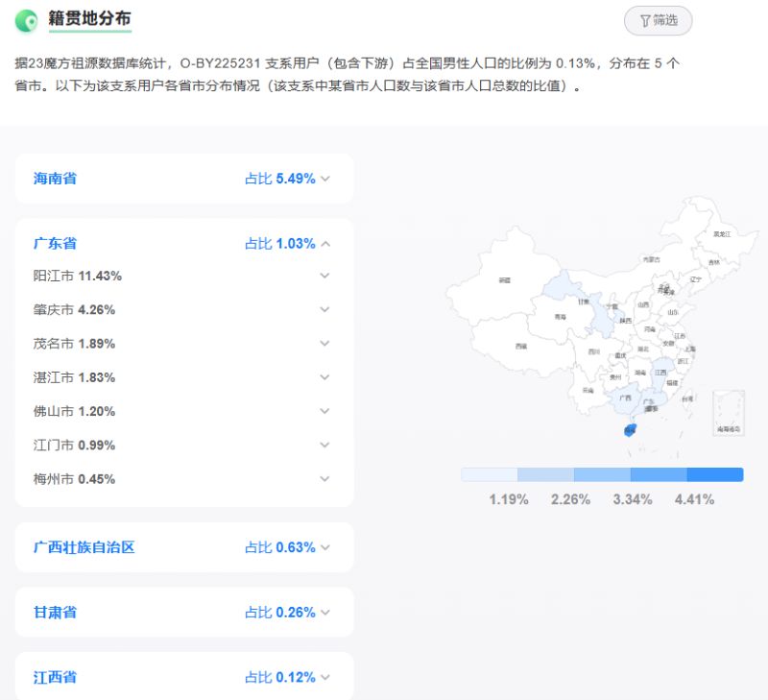Click the chevron for 梅州市 0.45%
Image resolution: width=768 pixels, height=700 pixels.
[x=324, y=478]
